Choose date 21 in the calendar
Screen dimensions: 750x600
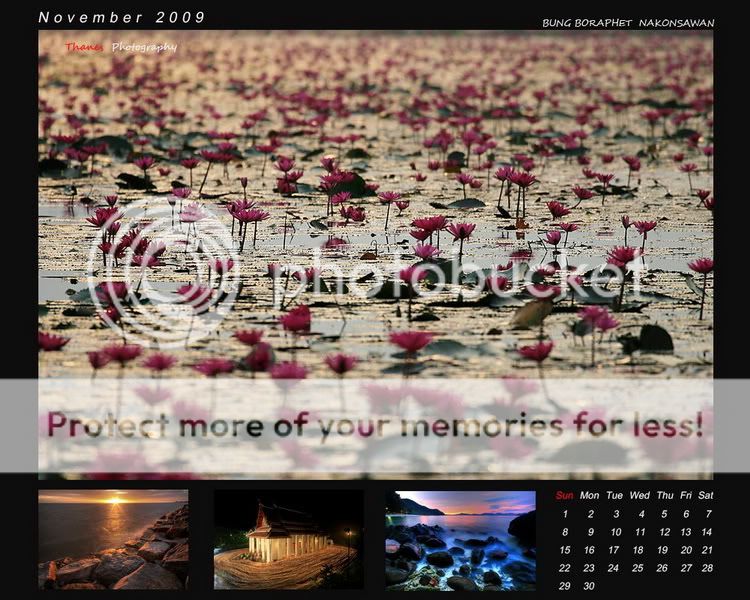[x=707, y=550]
